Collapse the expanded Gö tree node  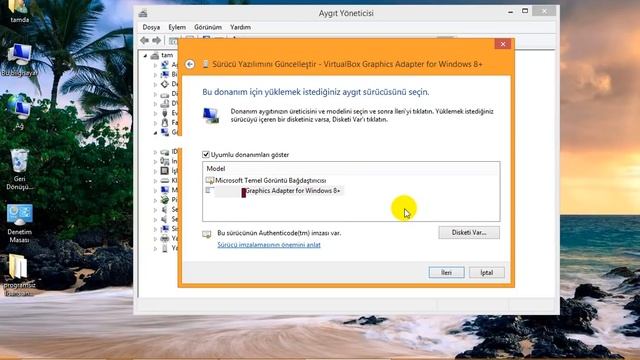156,133
